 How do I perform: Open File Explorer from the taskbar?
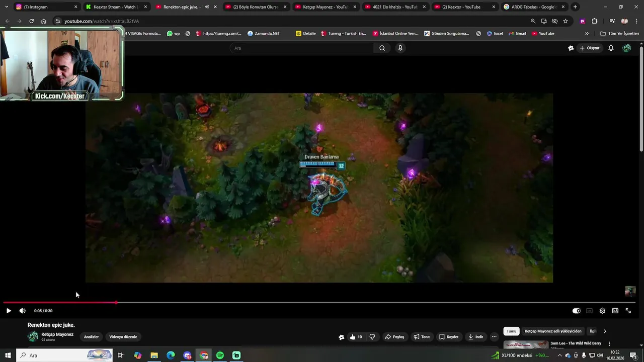[x=154, y=355]
